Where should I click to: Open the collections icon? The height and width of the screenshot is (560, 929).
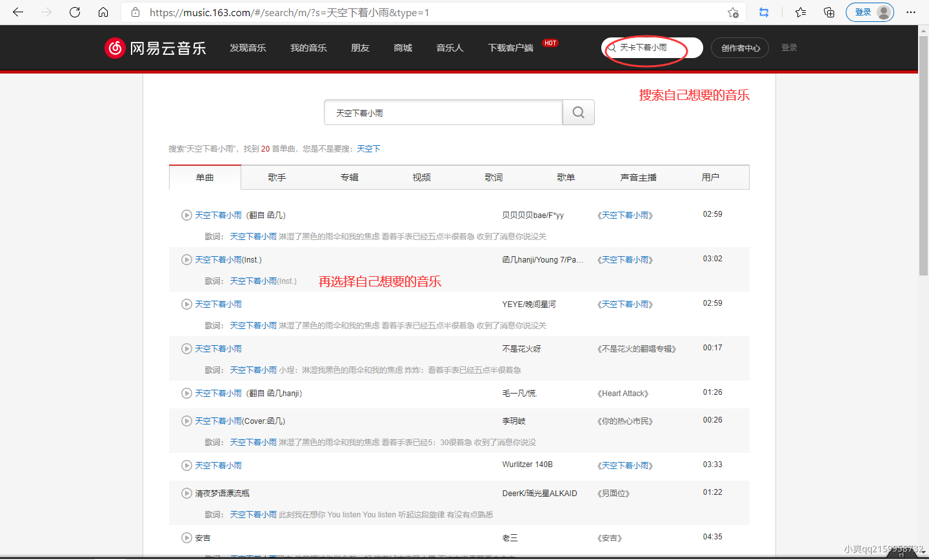coord(829,12)
